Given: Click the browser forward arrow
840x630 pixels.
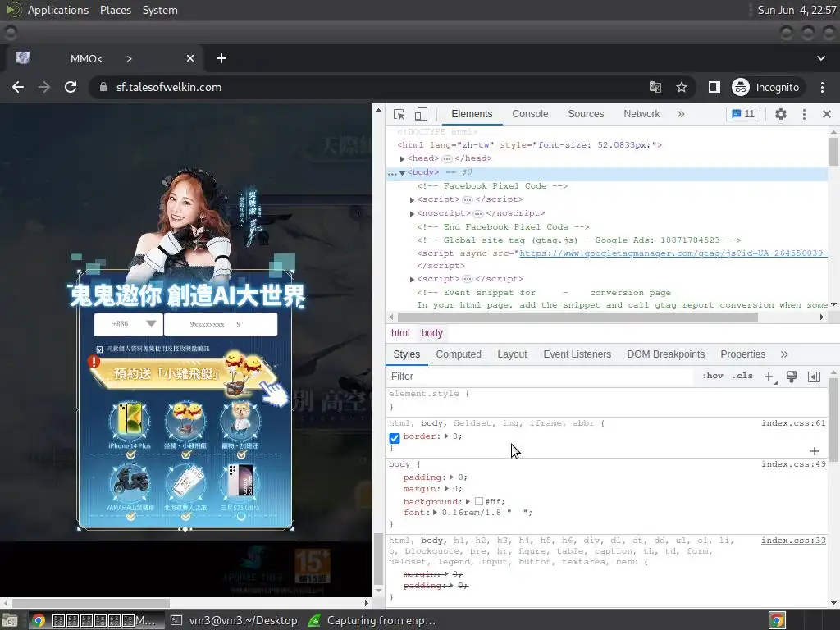Looking at the screenshot, I should (x=44, y=87).
